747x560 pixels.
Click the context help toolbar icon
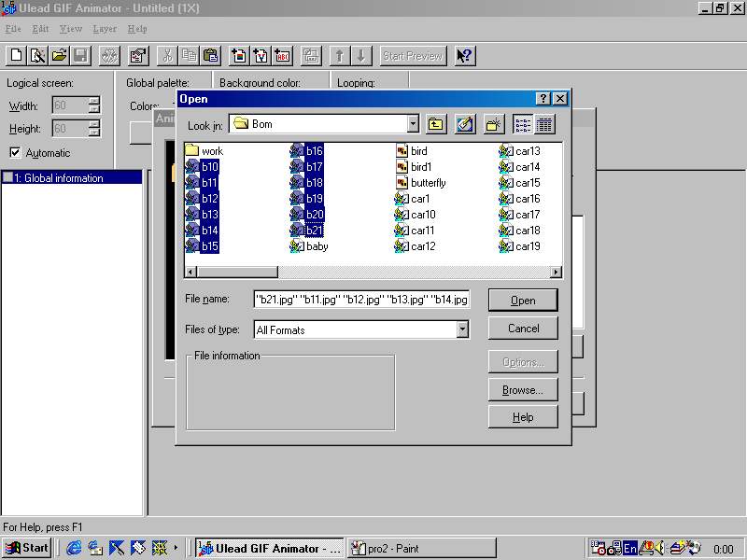(x=465, y=56)
